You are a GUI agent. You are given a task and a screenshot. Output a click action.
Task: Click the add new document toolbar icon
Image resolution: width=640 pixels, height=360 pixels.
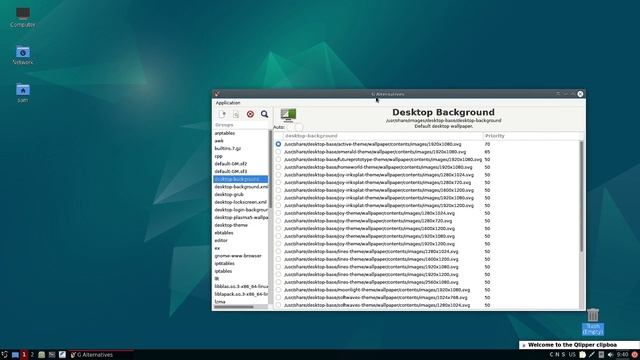pyautogui.click(x=222, y=114)
